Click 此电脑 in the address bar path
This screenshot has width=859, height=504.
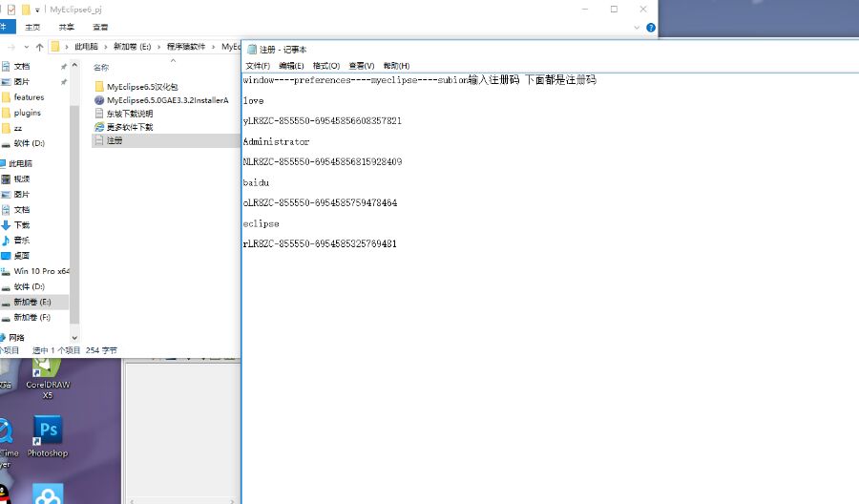tap(87, 47)
